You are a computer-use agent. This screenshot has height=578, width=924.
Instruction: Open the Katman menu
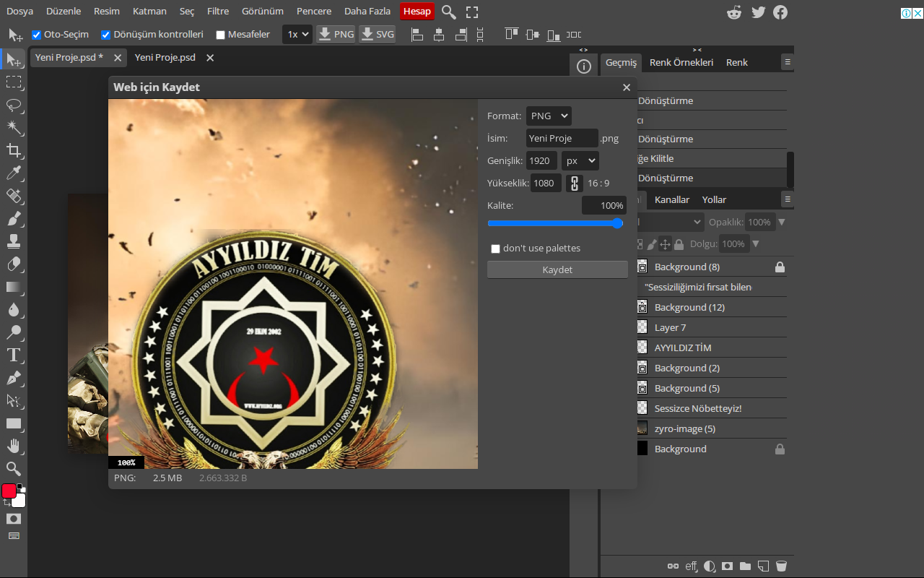tap(149, 12)
